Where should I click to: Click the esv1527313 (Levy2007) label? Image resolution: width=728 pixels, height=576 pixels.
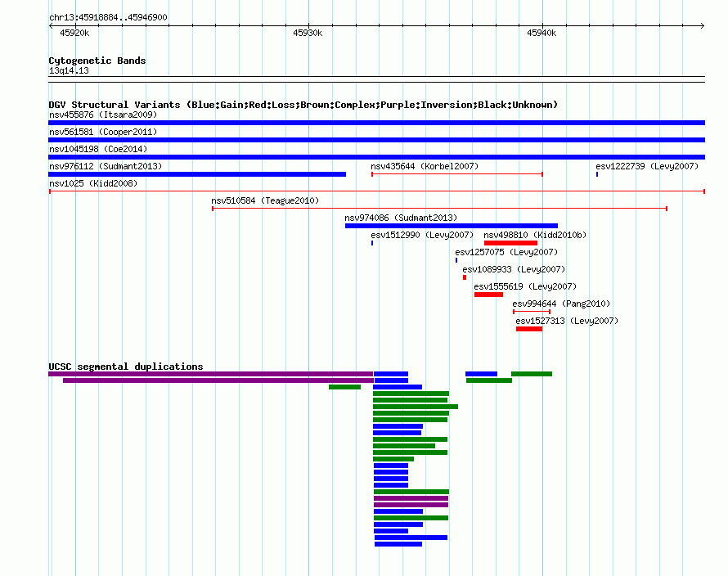pos(567,321)
